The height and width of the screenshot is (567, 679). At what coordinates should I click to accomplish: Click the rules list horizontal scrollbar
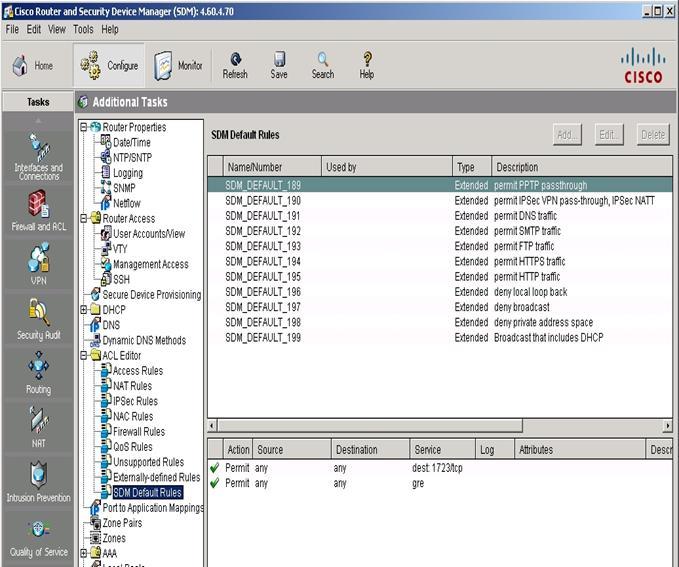(x=370, y=425)
